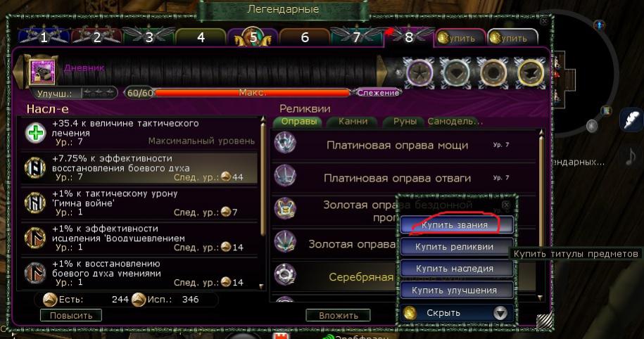Image resolution: width=644 pixels, height=339 pixels.
Task: Click the Купить звания menu button
Action: tap(456, 225)
